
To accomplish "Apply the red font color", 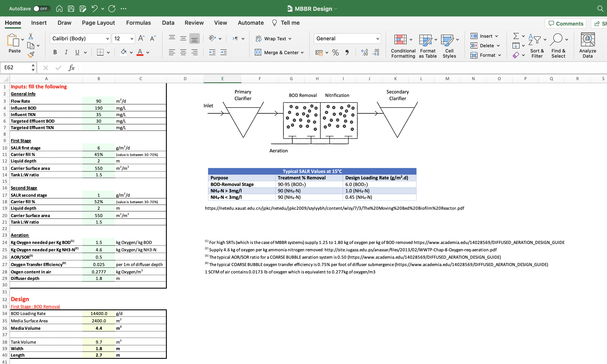I will point(140,52).
